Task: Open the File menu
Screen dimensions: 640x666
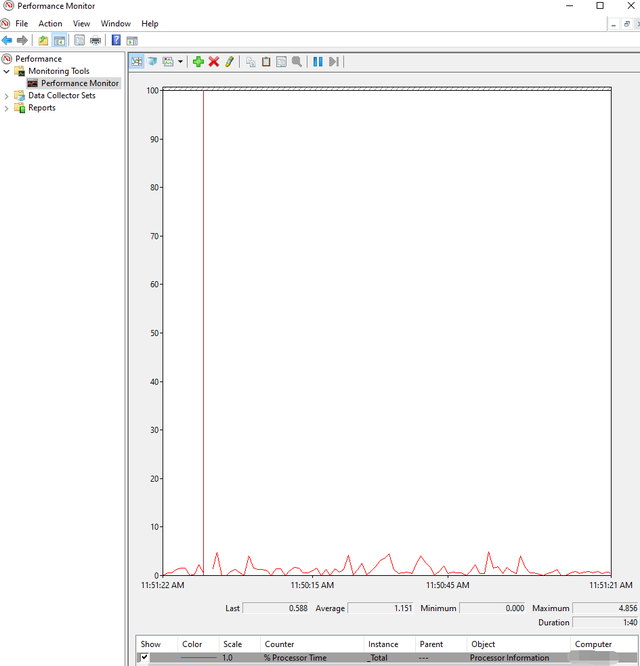Action: (21, 24)
